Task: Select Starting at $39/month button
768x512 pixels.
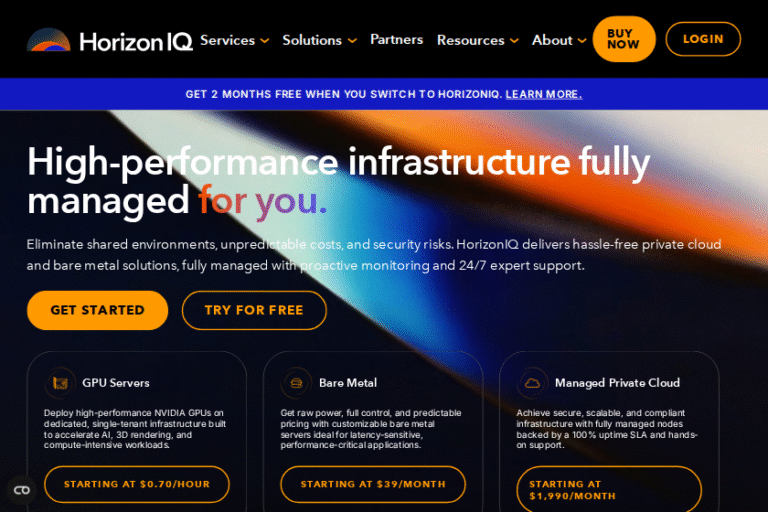Action: pos(373,484)
